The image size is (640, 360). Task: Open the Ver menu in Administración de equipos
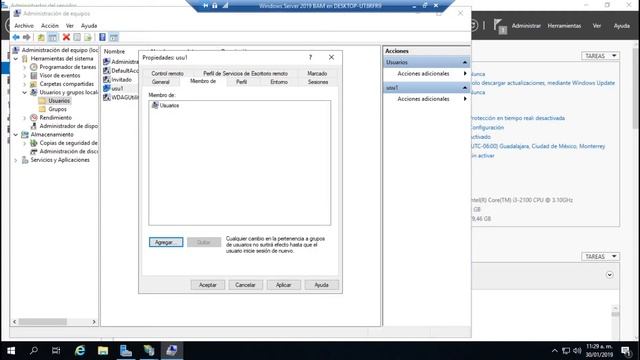[70, 26]
